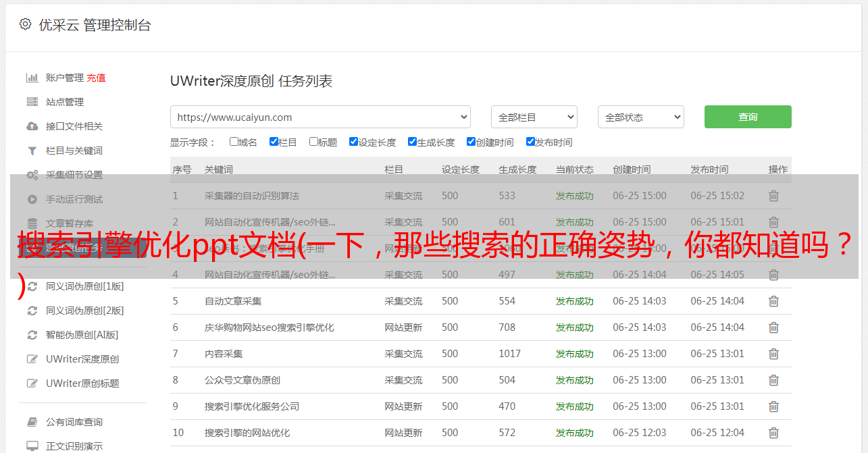Expand the 全部栏目 dropdown
Screen dimensions: 868x453
click(534, 117)
